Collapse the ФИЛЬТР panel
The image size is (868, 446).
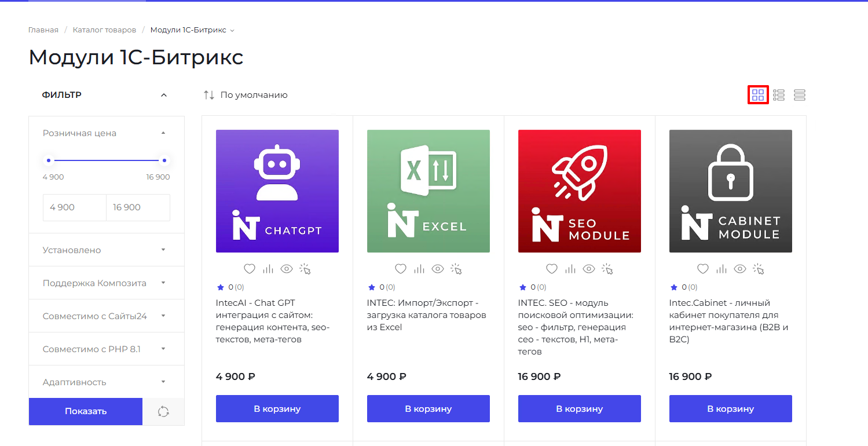point(164,95)
